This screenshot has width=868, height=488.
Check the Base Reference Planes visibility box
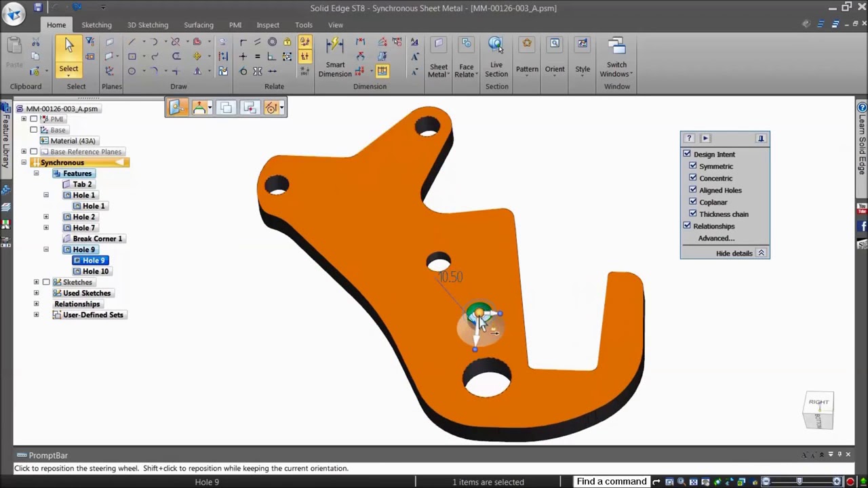pyautogui.click(x=33, y=152)
